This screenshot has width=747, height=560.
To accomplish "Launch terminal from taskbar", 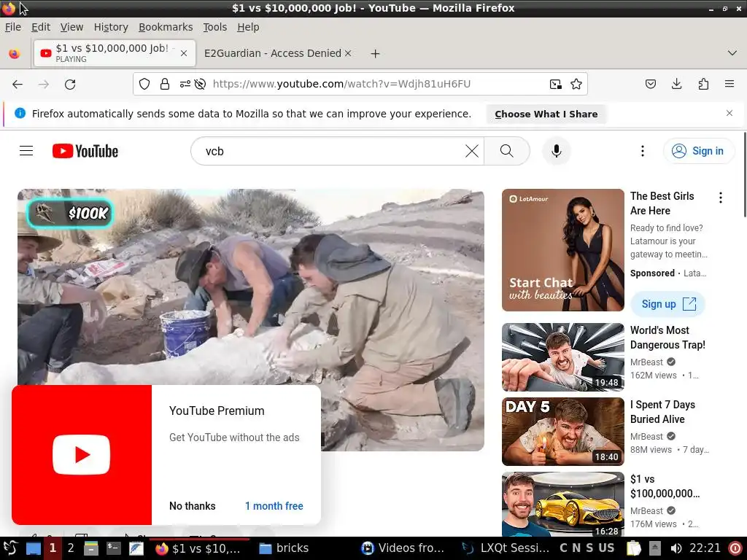I will pyautogui.click(x=113, y=548).
